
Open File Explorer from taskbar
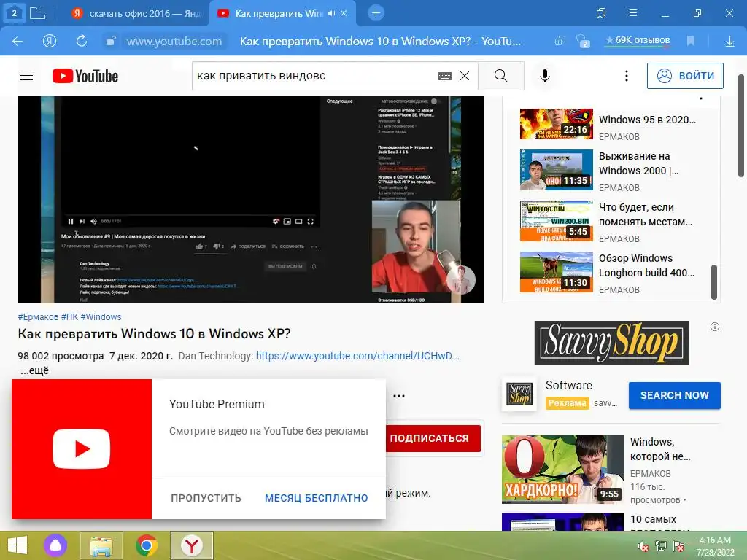tap(101, 545)
